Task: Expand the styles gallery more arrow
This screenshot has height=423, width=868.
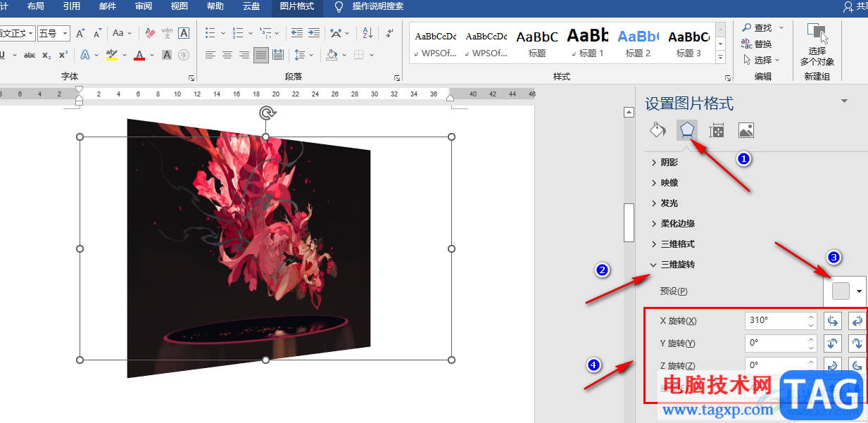Action: pos(720,58)
